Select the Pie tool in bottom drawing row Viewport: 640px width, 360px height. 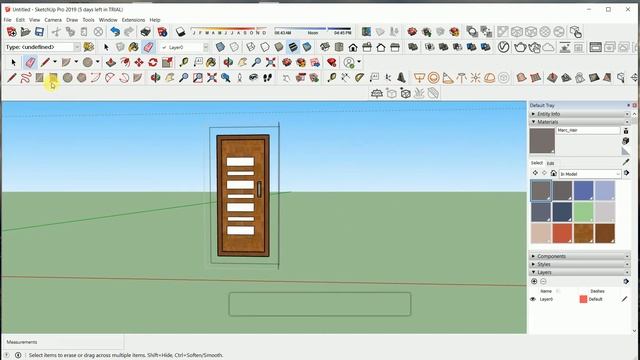click(138, 78)
